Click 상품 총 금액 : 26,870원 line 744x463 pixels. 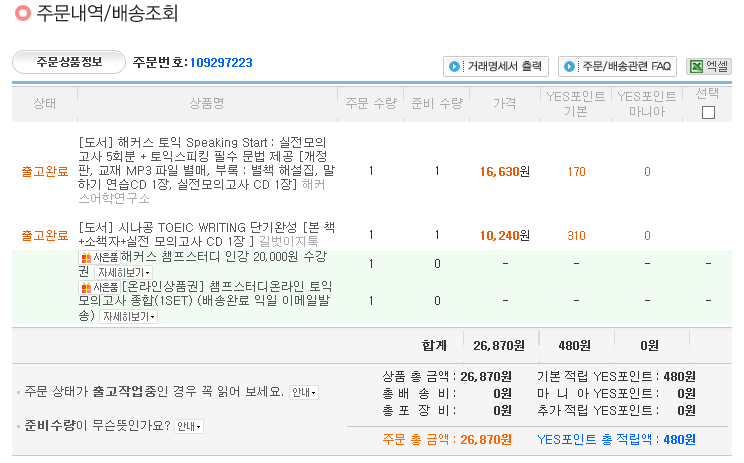pos(447,377)
